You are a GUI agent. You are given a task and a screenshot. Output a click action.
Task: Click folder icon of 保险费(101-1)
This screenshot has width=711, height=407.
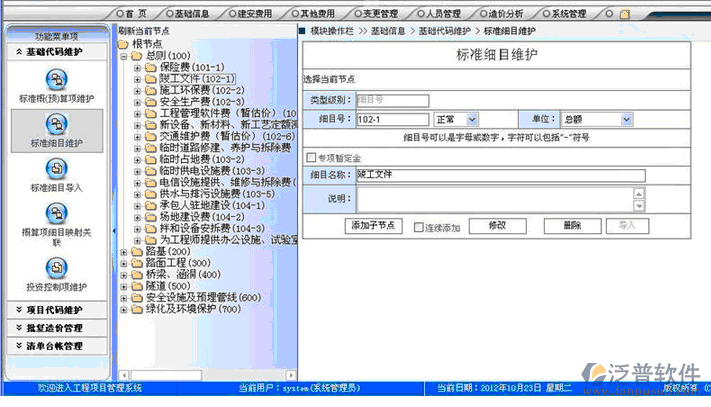[151, 68]
